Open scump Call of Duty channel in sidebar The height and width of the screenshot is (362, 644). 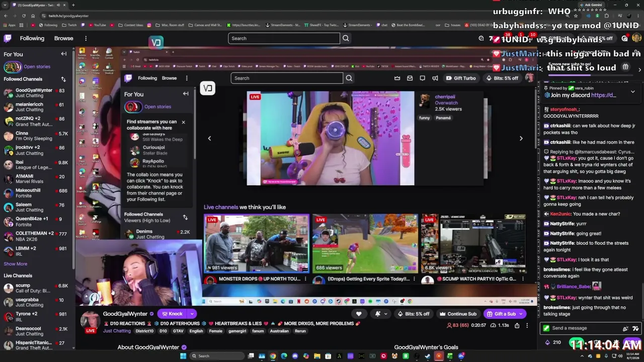(36, 288)
